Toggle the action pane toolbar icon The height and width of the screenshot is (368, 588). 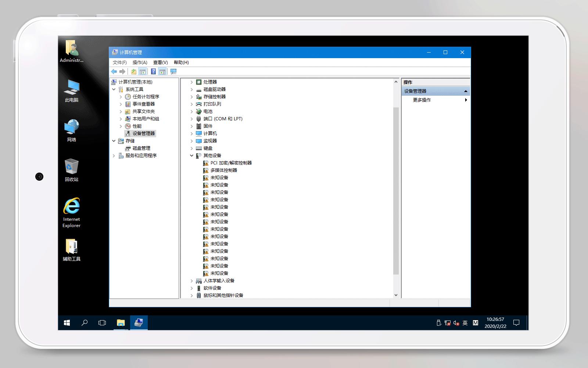[162, 71]
